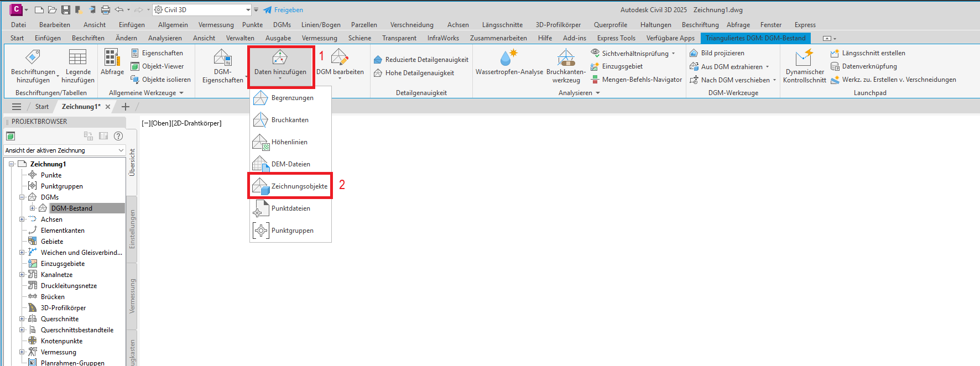The image size is (980, 366).
Task: Open the Beschriftungen hinzufügen tool
Action: coord(33,66)
